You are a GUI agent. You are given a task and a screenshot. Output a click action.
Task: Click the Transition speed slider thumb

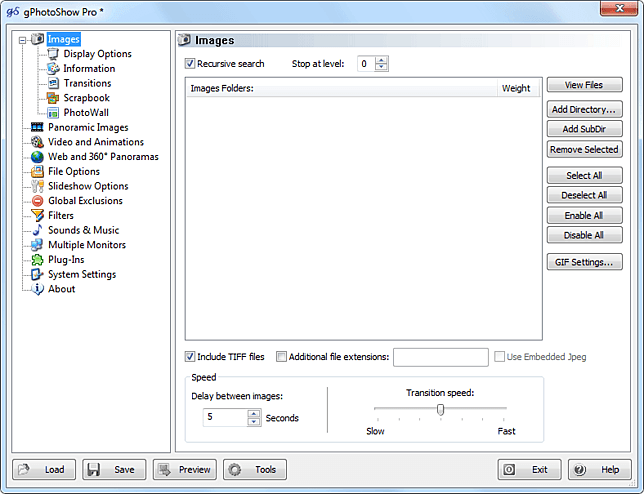pos(440,409)
